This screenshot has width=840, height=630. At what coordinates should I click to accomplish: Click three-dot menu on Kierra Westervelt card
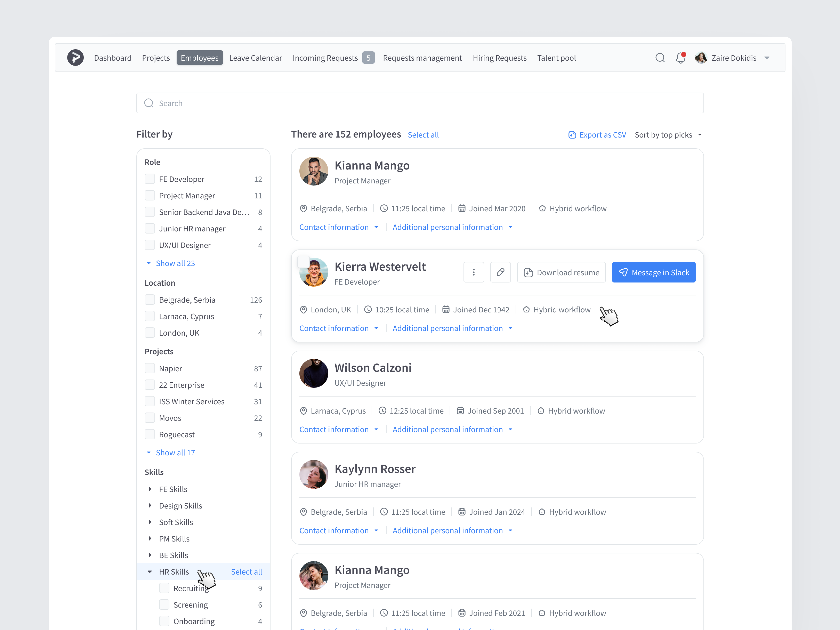click(x=474, y=272)
